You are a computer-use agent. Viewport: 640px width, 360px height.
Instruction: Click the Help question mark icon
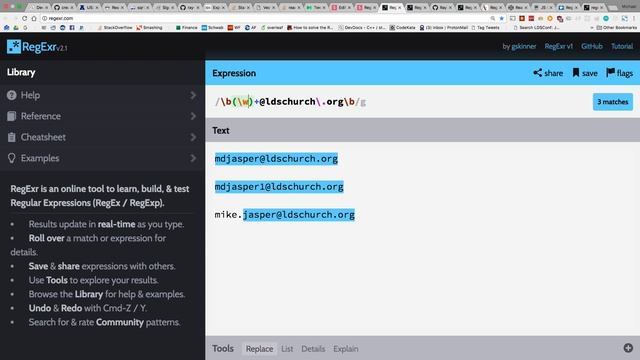11,95
